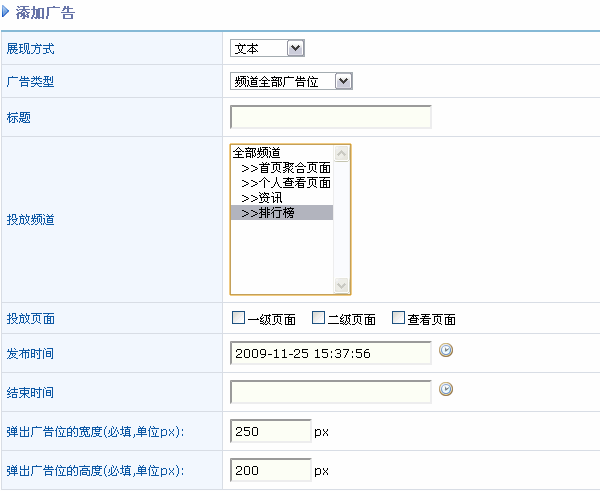Select highlighted >>排行榜 list entry
Viewport: 600px width, 491px height.
[268, 213]
